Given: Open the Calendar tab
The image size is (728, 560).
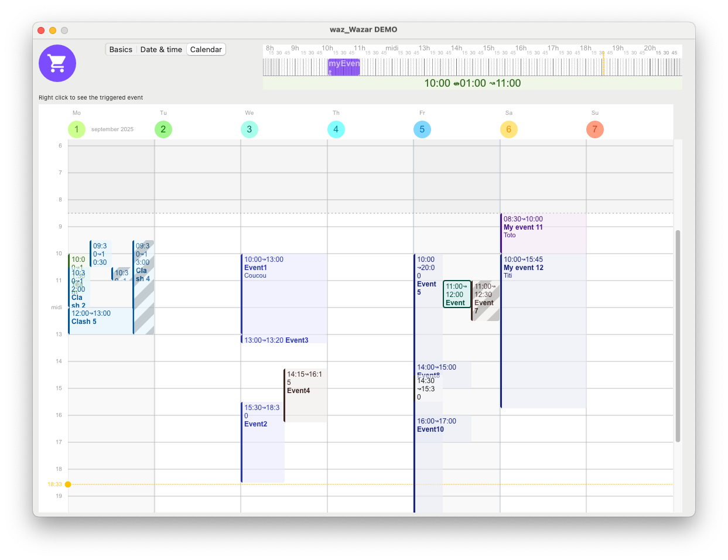Looking at the screenshot, I should (206, 50).
